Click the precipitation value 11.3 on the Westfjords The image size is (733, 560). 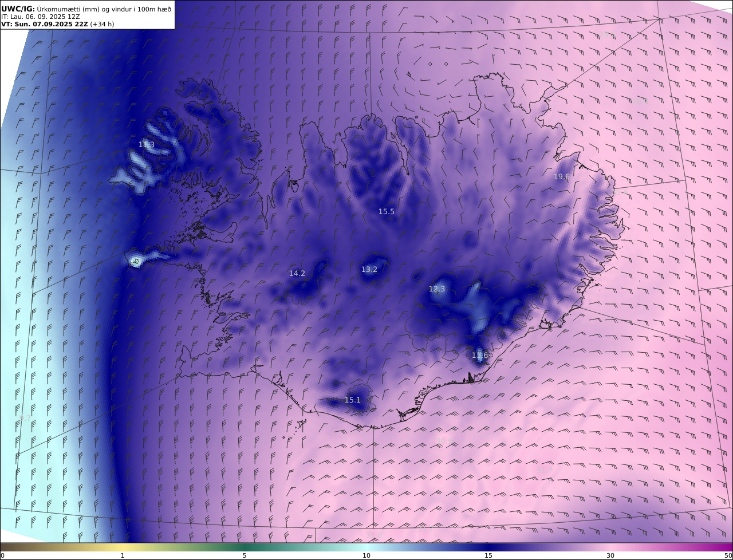(147, 145)
